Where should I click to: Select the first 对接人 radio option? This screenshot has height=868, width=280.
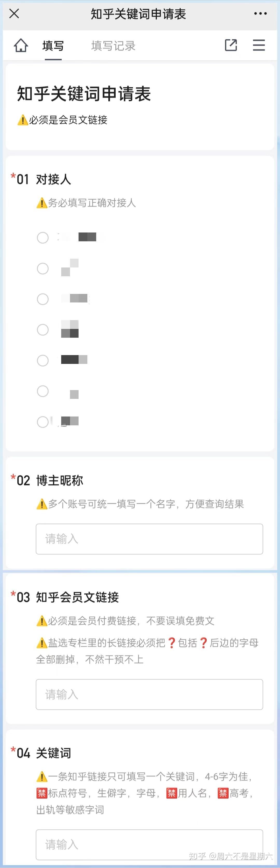click(x=43, y=238)
